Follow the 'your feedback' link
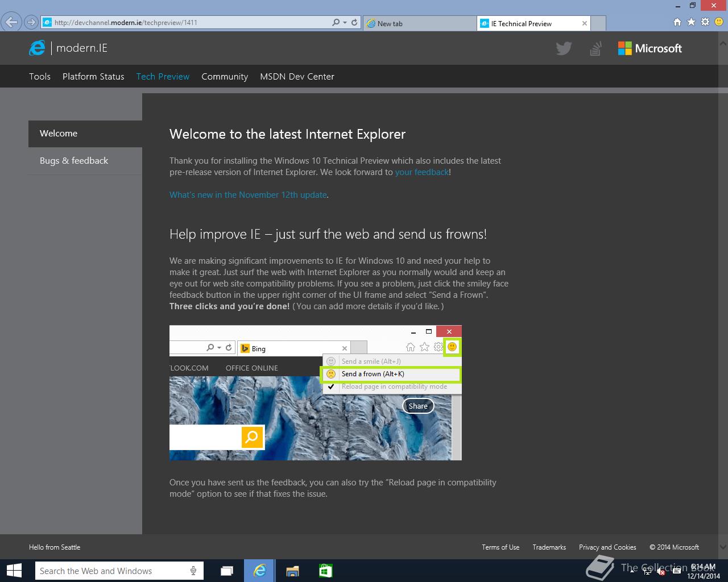 point(422,172)
